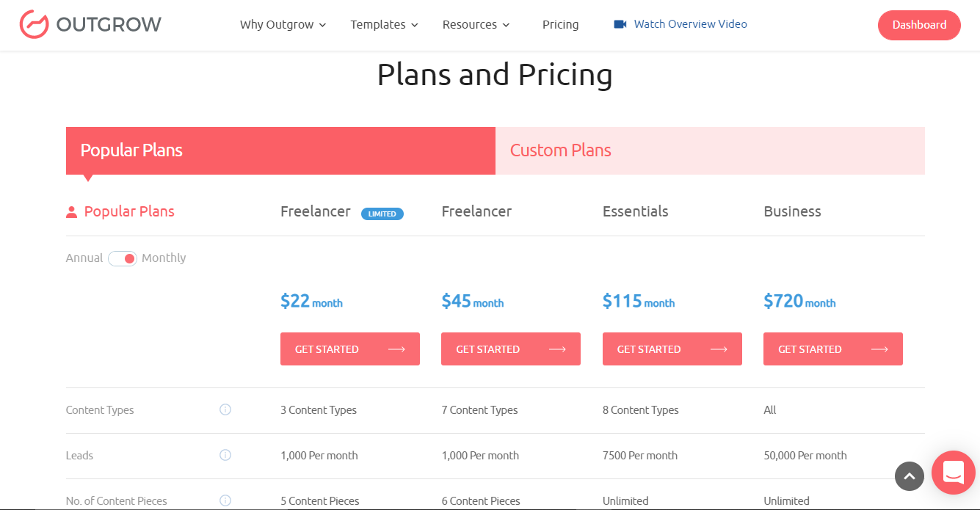Click the scroll-to-top arrow button
Image resolution: width=980 pixels, height=510 pixels.
(909, 476)
